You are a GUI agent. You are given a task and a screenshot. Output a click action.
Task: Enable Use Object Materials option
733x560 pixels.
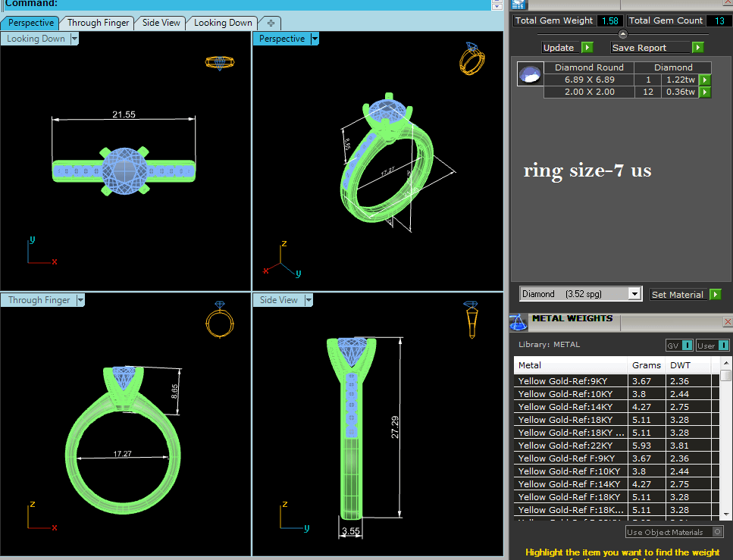(x=718, y=533)
